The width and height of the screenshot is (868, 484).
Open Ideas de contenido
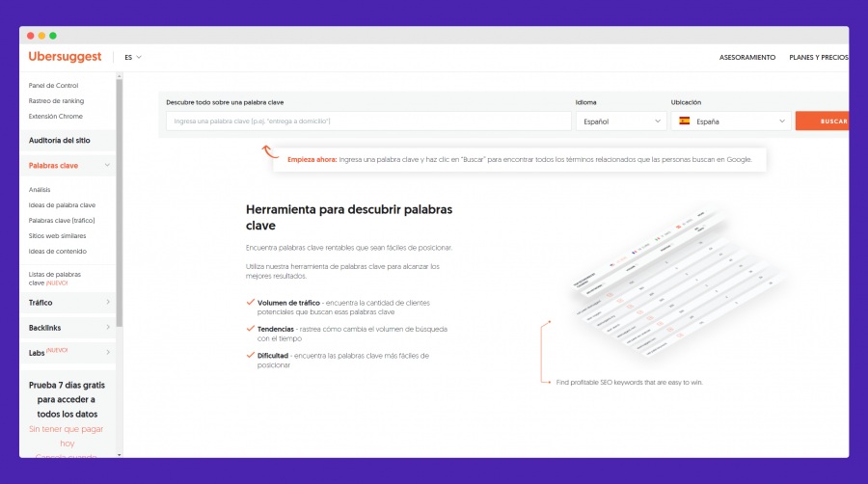point(58,251)
